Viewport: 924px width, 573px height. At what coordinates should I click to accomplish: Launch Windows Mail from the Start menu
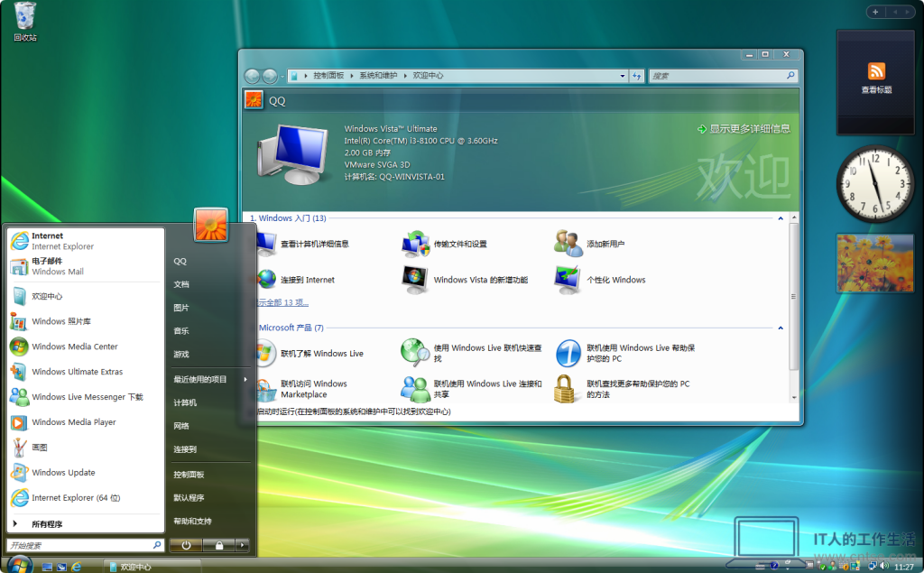tap(85, 266)
